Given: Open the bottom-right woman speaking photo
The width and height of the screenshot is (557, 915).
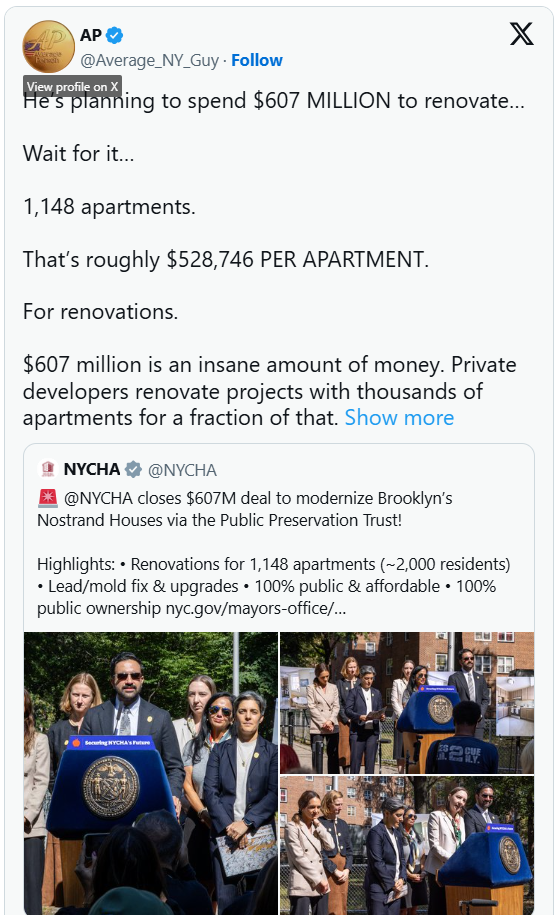Looking at the screenshot, I should tap(407, 845).
